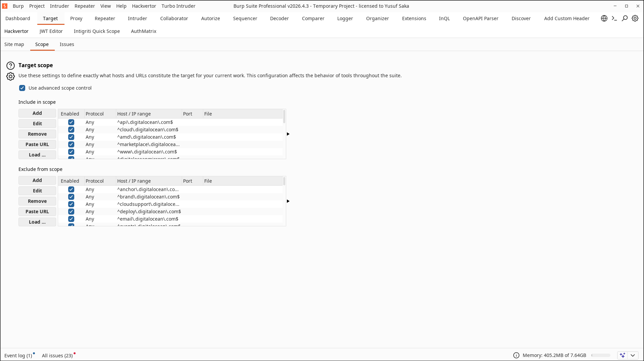
Task: Click Load ... under Exclude from scope
Action: [37, 222]
